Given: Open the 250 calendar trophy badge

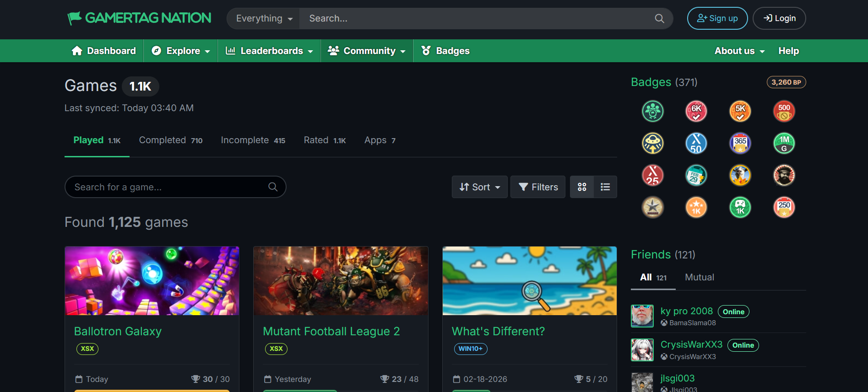Looking at the screenshot, I should point(784,207).
